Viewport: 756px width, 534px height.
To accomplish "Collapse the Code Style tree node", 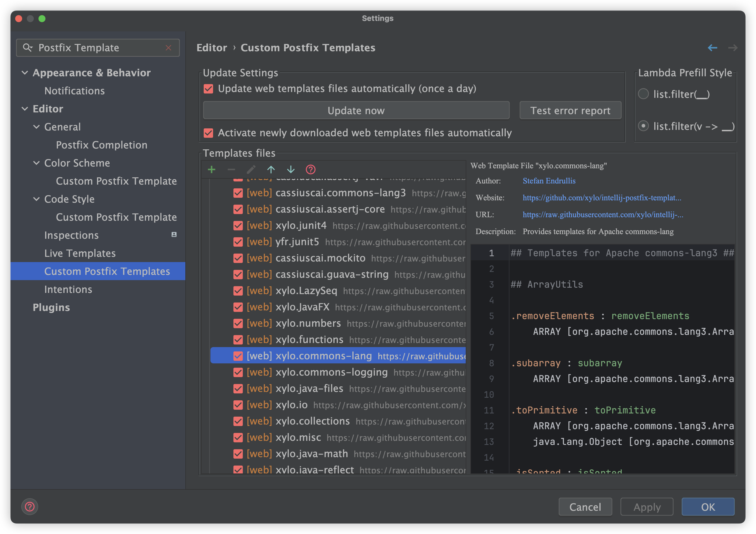I will (x=36, y=199).
